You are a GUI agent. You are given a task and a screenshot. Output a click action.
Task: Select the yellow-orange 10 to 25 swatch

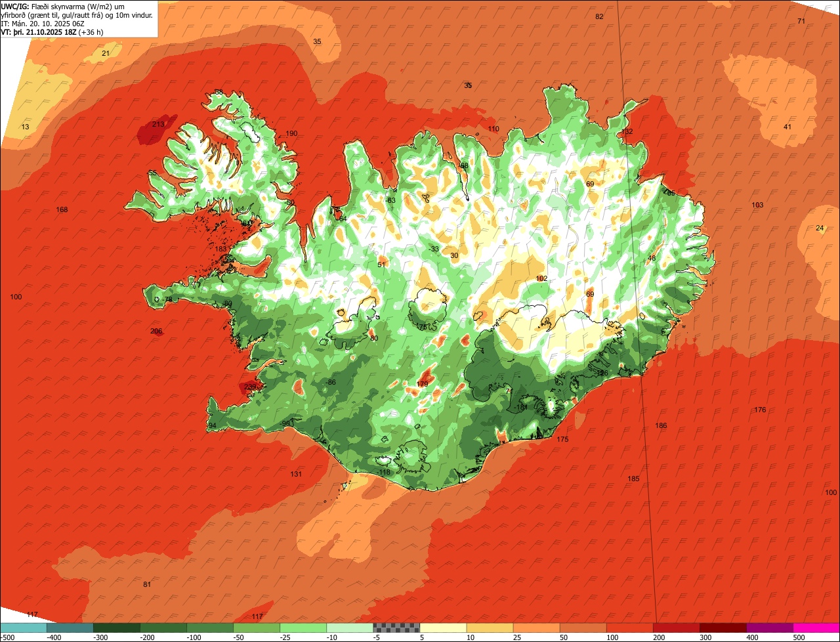(x=489, y=628)
